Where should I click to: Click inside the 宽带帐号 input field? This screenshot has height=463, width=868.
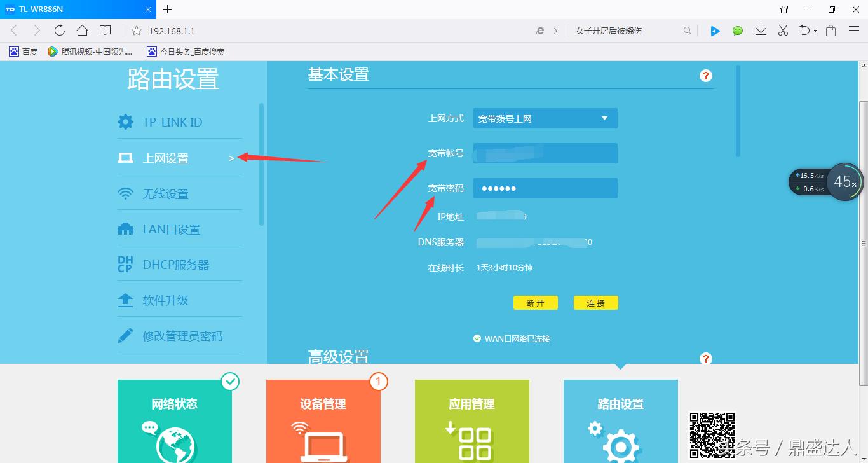pyautogui.click(x=545, y=153)
